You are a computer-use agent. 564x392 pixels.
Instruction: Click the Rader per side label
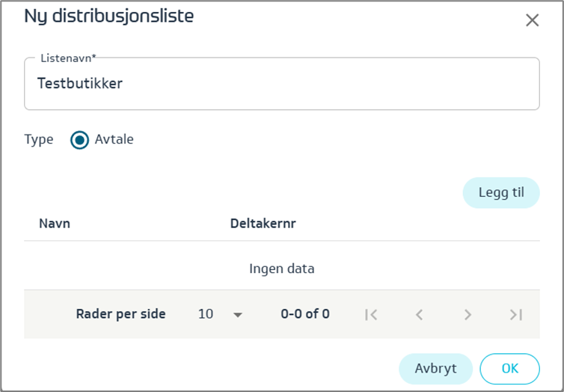pyautogui.click(x=120, y=314)
